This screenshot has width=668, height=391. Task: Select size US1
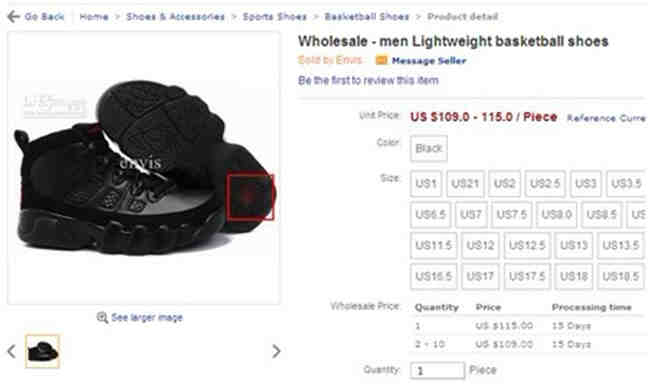pos(426,184)
